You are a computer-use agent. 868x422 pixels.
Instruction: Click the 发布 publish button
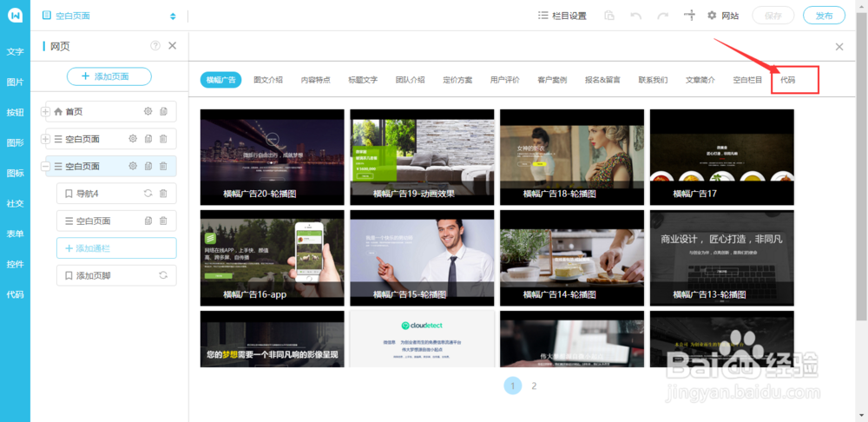(825, 16)
